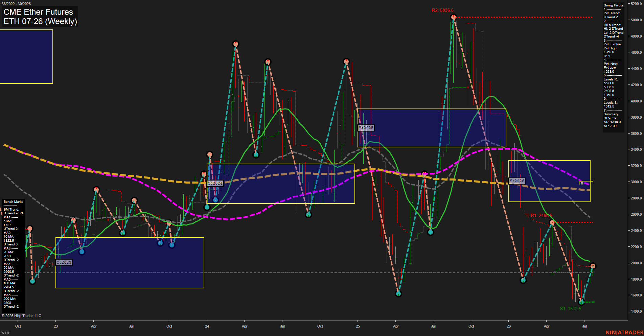Click the 200 MA: label
The image size is (644, 336).
10,299
